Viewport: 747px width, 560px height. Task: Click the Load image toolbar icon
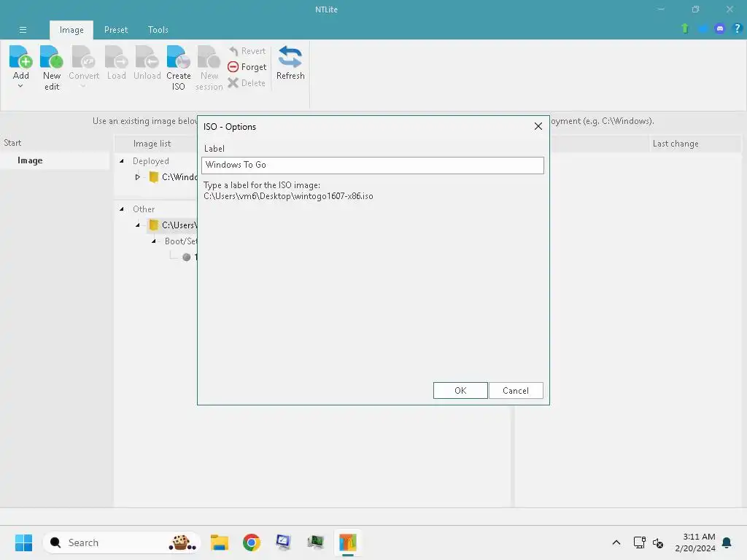116,57
